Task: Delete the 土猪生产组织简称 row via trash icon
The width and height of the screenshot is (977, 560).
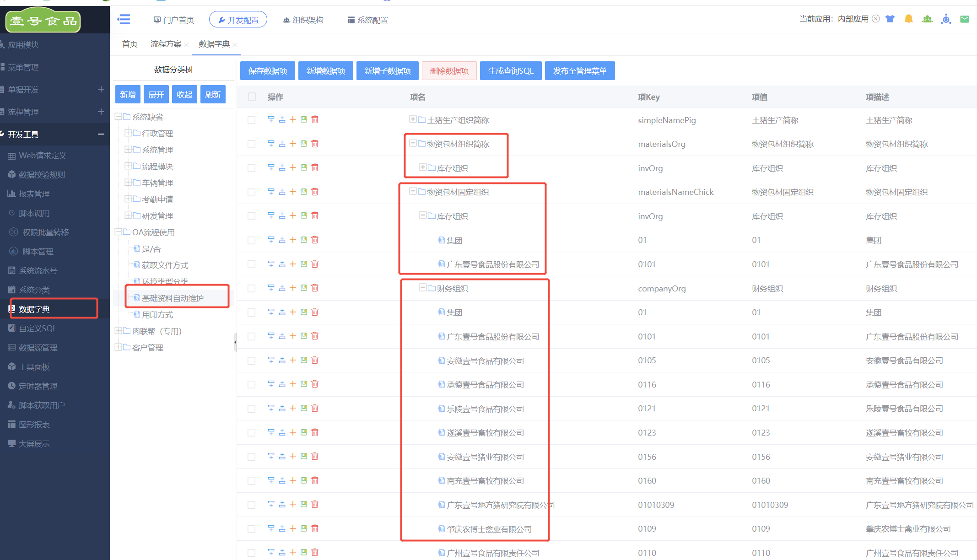Action: 315,119
